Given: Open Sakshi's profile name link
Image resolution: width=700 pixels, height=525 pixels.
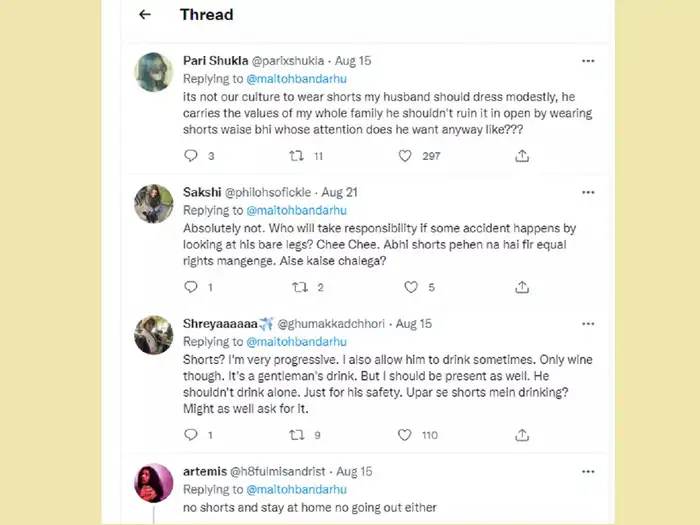Looking at the screenshot, I should (203, 192).
